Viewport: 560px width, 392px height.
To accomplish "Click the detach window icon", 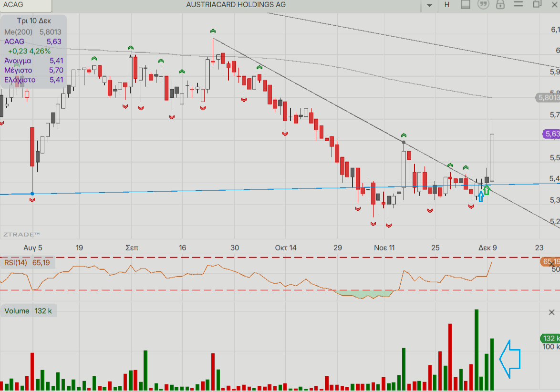I will 537,4.
